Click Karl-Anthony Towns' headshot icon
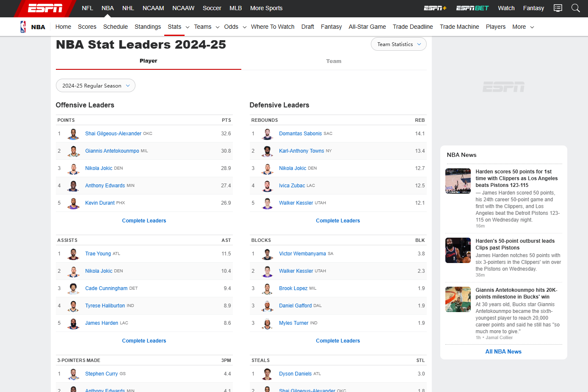Viewport: 588px width, 392px height. coord(267,151)
